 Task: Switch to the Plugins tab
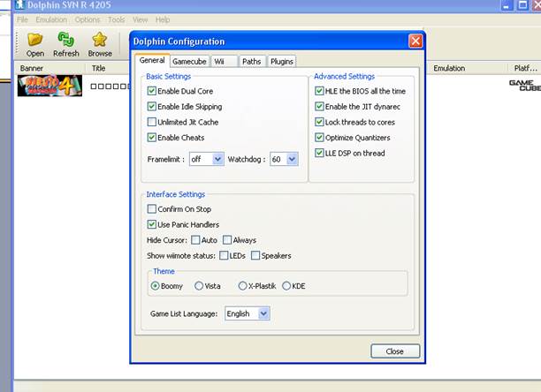point(281,61)
